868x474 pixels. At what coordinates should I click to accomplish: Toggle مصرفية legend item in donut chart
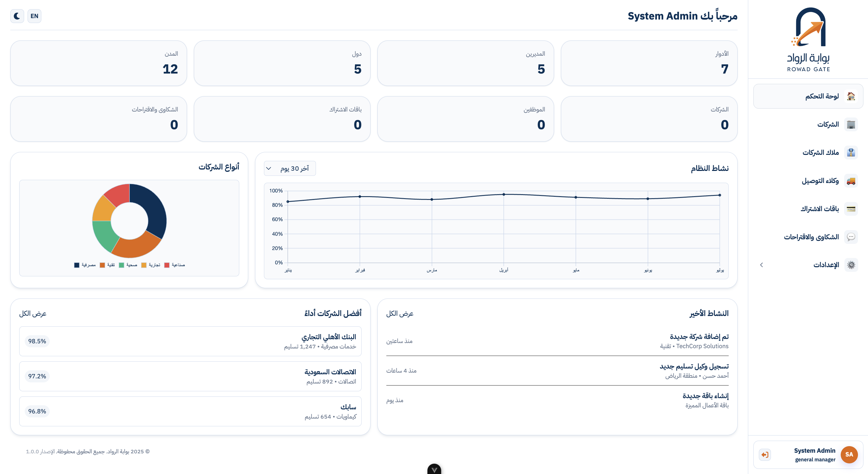(85, 265)
